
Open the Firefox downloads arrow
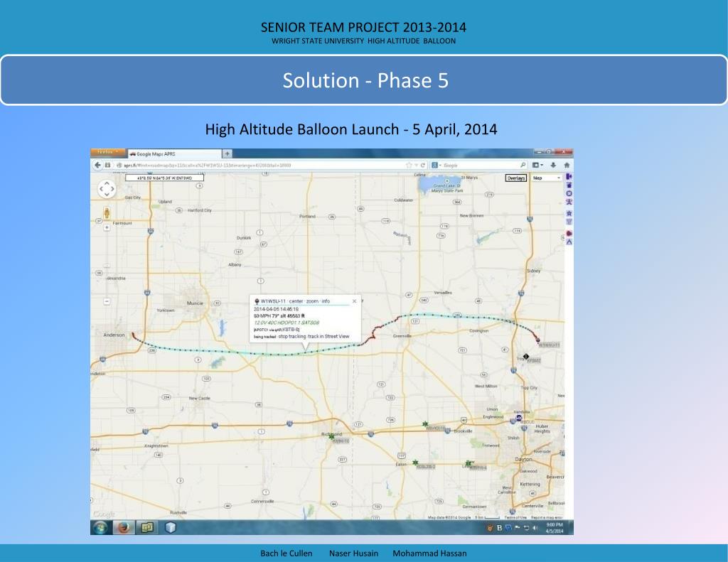pos(553,166)
